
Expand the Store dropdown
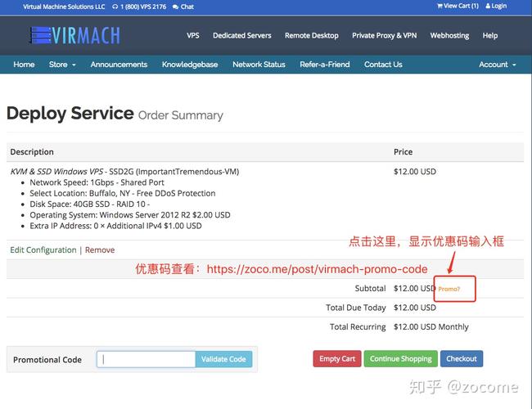62,65
